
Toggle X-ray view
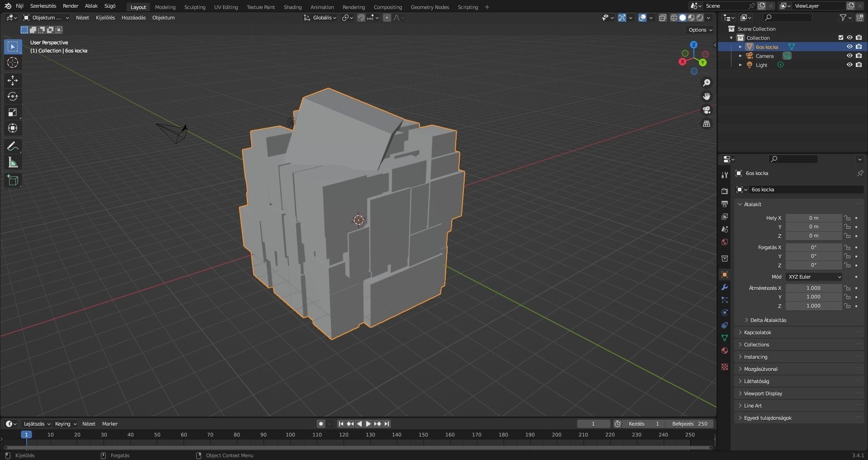(x=662, y=18)
